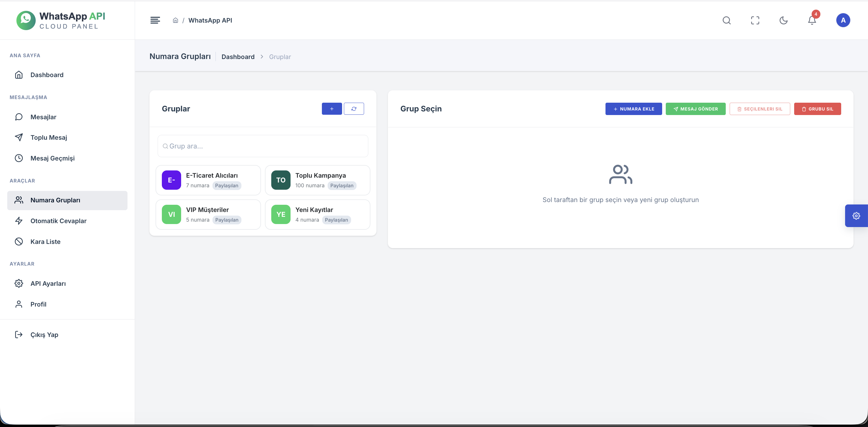Click the API Ayarları gear icon
This screenshot has width=868, height=427.
pos(19,284)
